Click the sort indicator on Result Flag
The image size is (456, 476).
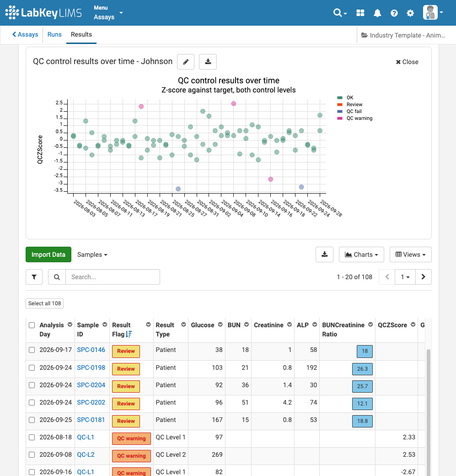coord(129,334)
